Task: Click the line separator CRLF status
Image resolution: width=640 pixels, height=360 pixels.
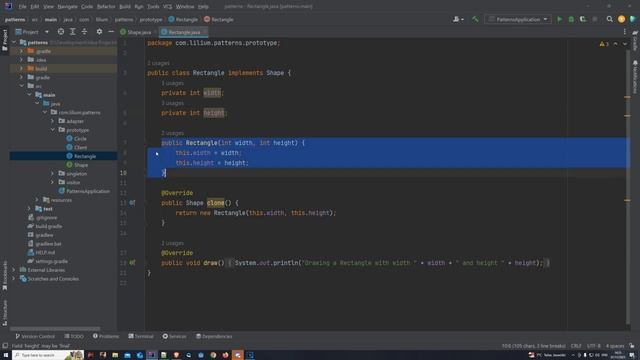Action: coord(576,346)
